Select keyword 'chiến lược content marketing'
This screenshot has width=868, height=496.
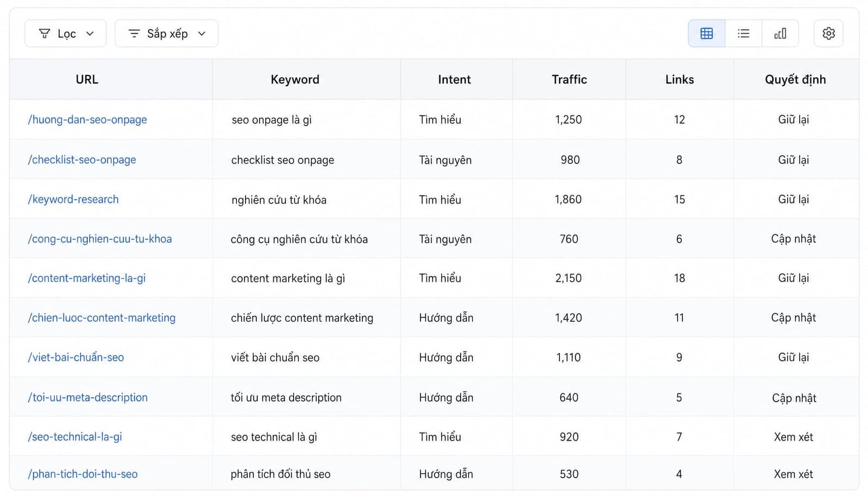point(302,318)
